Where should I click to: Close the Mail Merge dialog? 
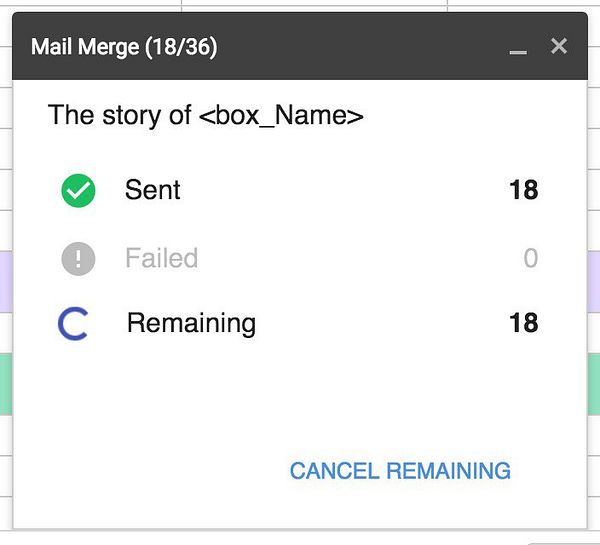pos(559,46)
